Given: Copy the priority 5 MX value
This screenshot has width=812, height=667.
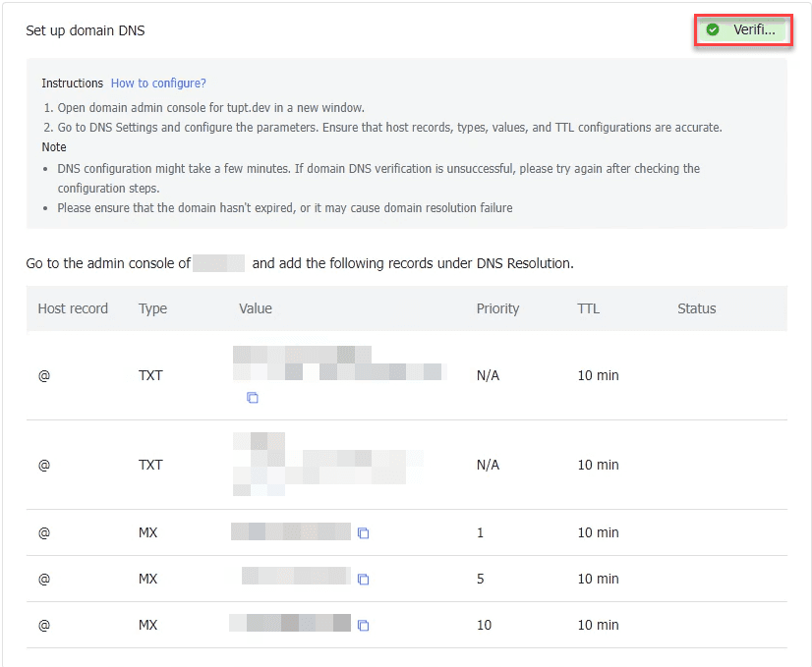Looking at the screenshot, I should tap(363, 579).
